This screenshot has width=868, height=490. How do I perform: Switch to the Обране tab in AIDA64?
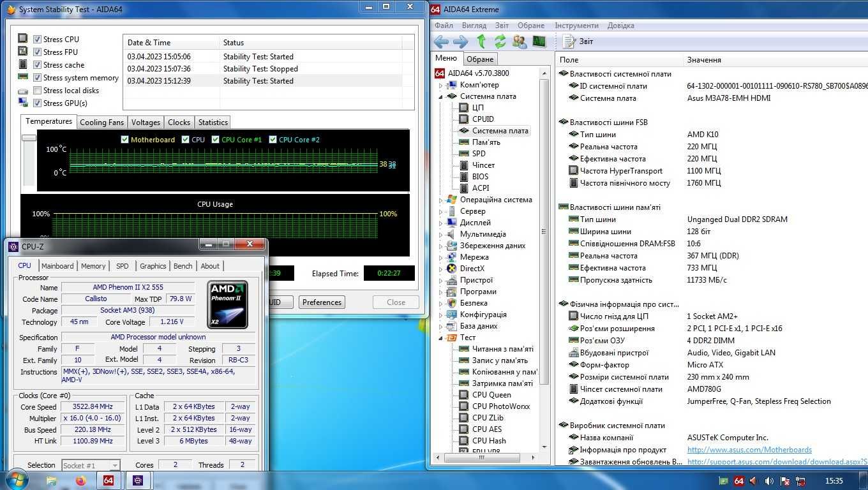click(480, 59)
